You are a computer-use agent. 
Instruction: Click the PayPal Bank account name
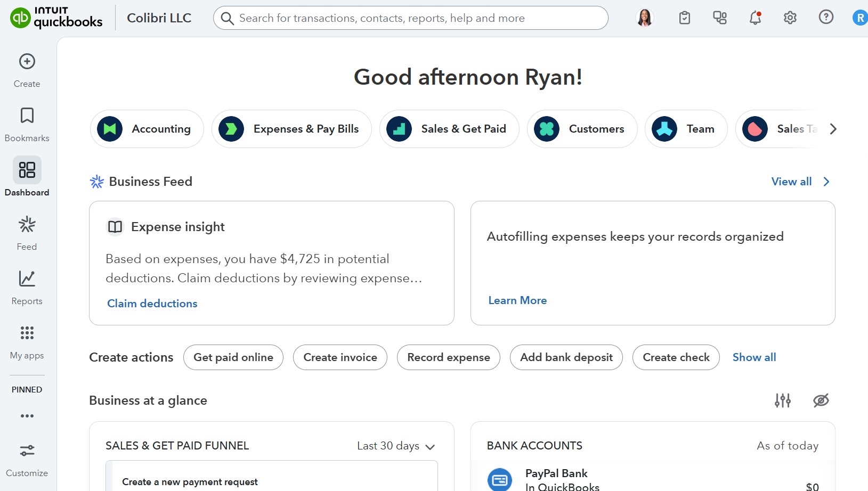point(556,473)
